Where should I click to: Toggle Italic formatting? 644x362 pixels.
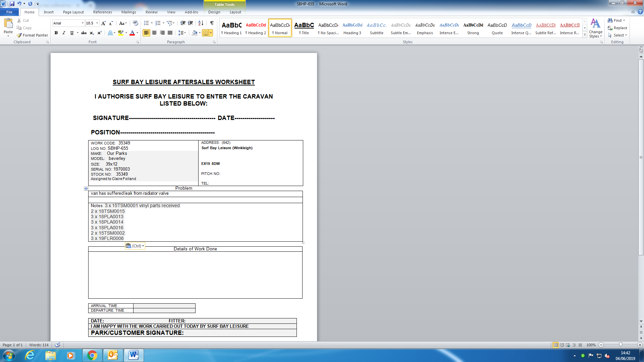[64, 33]
